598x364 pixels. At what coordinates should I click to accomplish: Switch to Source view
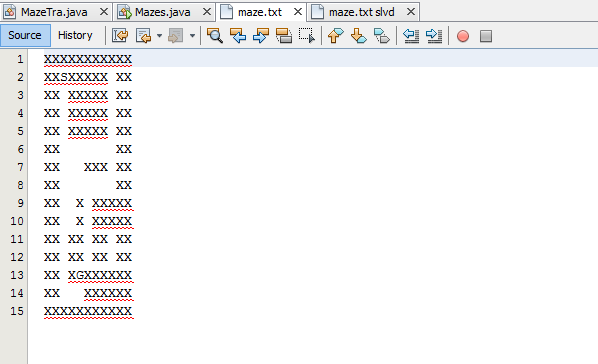(25, 35)
